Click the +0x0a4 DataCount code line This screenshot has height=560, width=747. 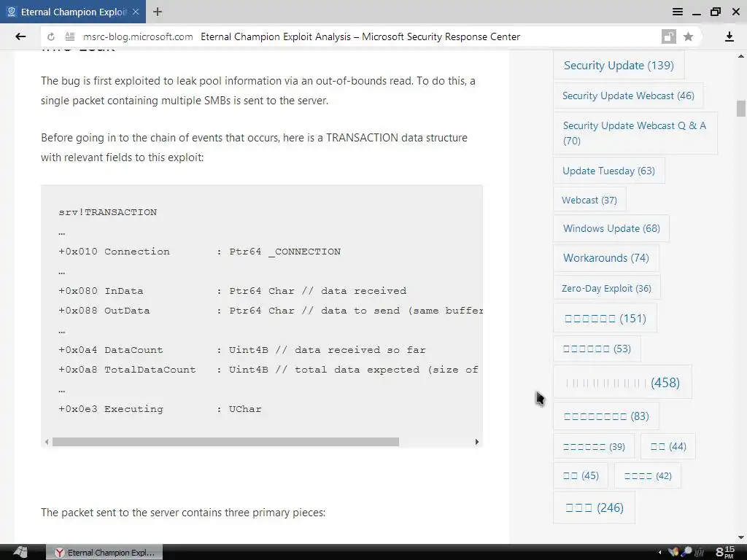(242, 350)
